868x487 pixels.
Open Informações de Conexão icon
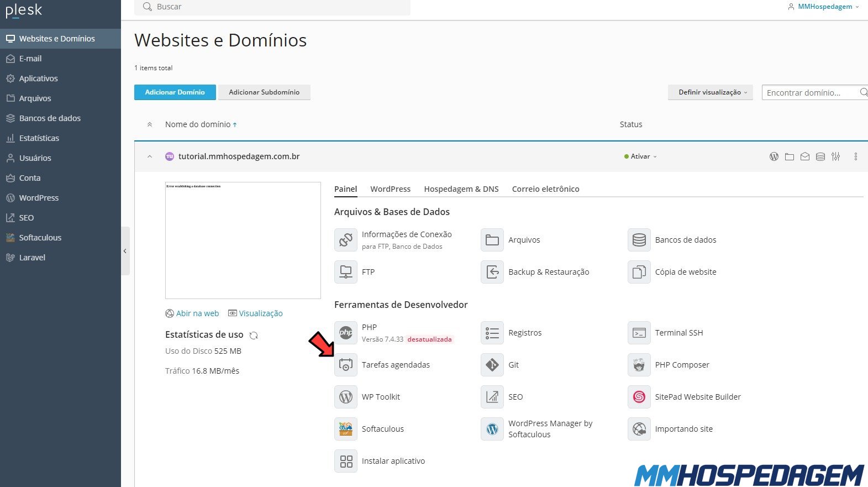click(346, 240)
